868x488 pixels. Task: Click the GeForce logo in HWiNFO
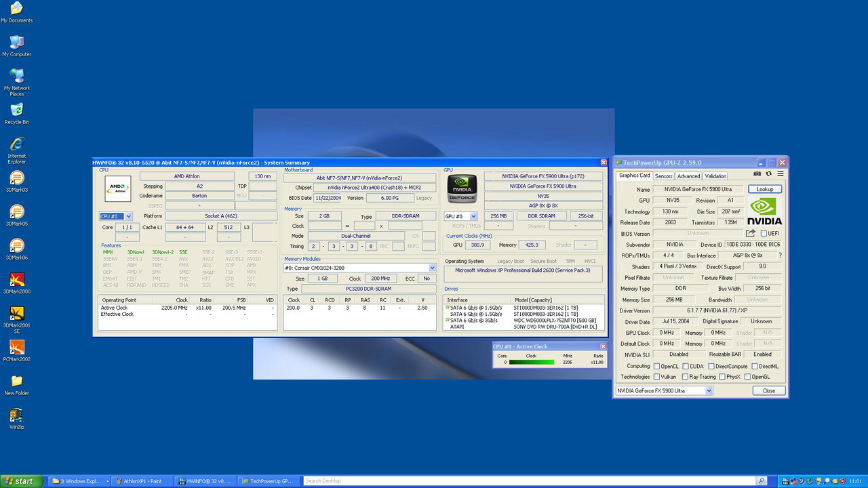pos(462,189)
